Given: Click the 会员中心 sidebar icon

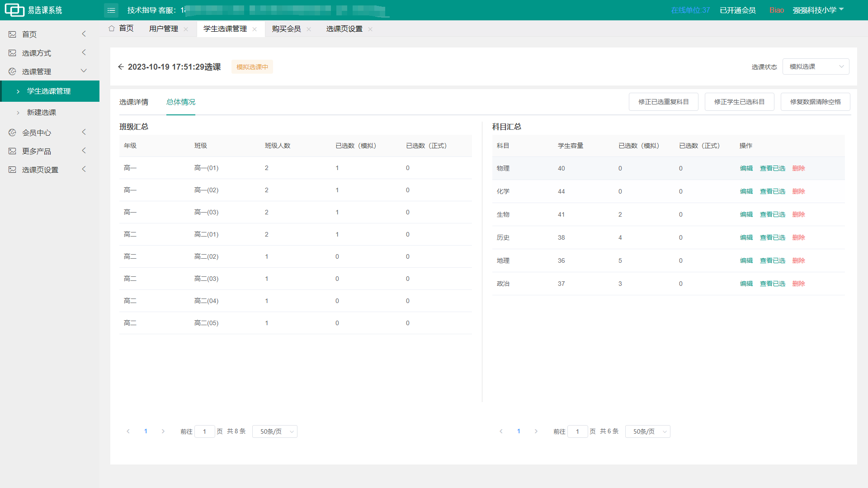Looking at the screenshot, I should pos(12,133).
